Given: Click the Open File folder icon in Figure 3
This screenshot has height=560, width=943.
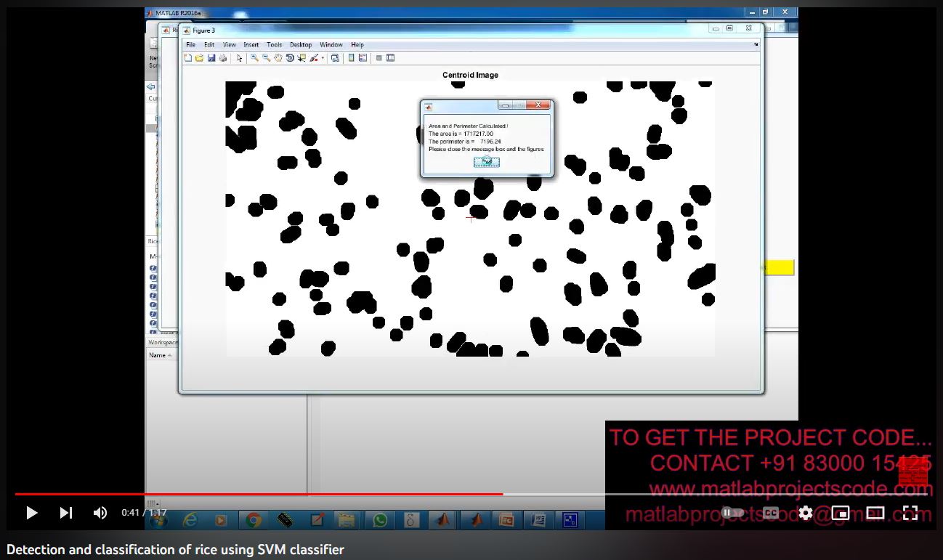Looking at the screenshot, I should coord(199,58).
